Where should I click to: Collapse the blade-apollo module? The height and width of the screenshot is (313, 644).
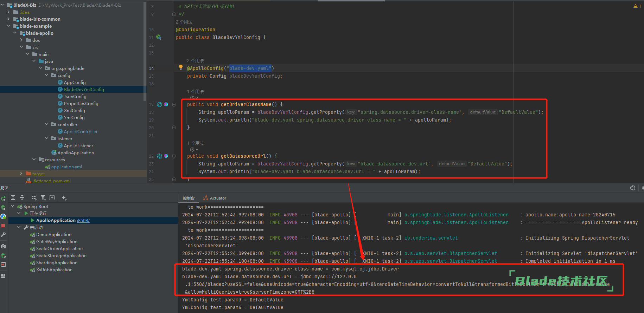(15, 33)
